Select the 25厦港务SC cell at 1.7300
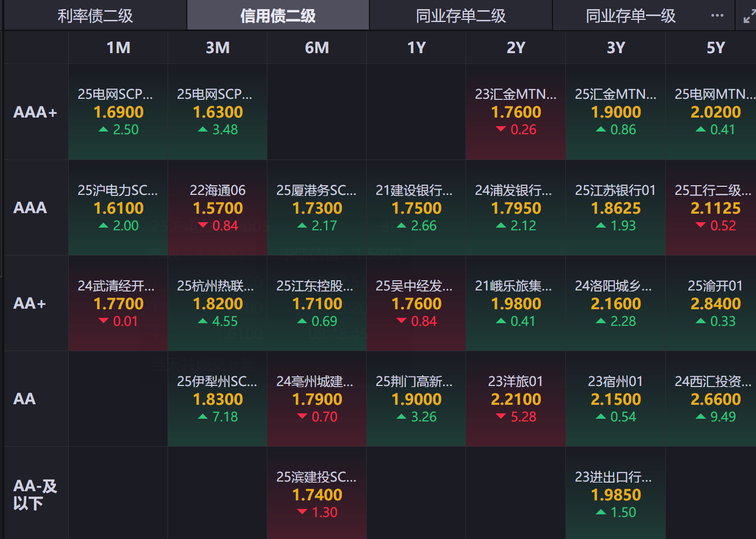Screen dimensions: 756x539 tap(317, 208)
